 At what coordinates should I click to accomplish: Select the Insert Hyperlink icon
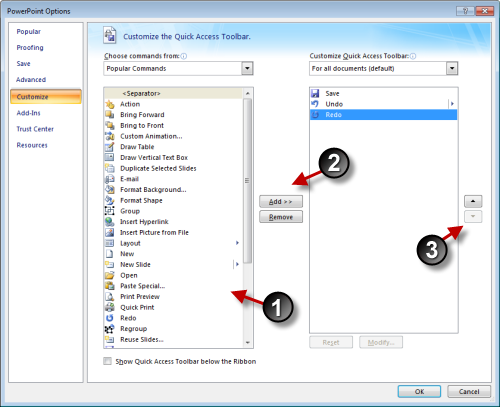pyautogui.click(x=110, y=222)
